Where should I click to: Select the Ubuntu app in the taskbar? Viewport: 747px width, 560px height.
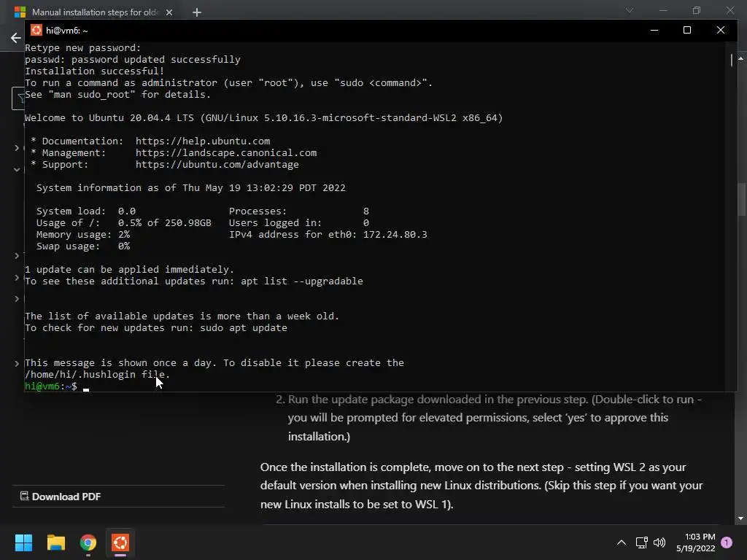tap(120, 542)
